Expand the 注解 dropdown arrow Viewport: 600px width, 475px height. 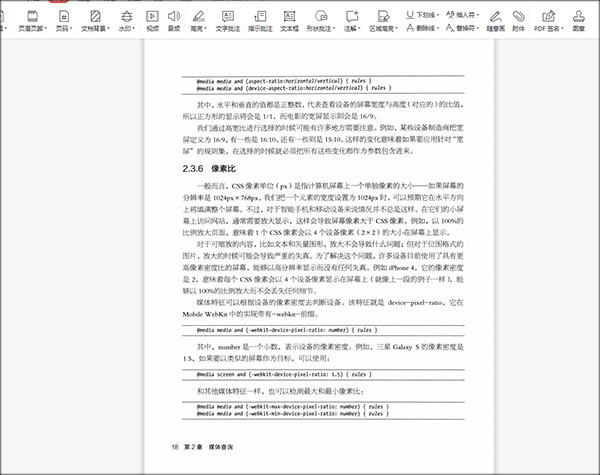359,29
